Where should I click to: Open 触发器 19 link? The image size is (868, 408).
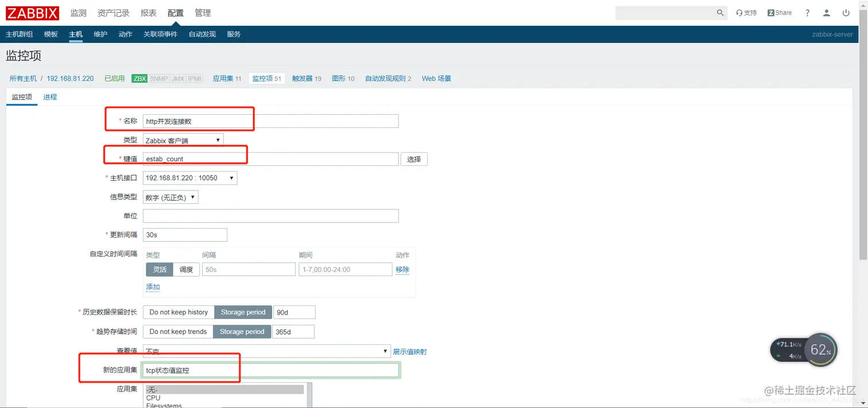click(307, 79)
